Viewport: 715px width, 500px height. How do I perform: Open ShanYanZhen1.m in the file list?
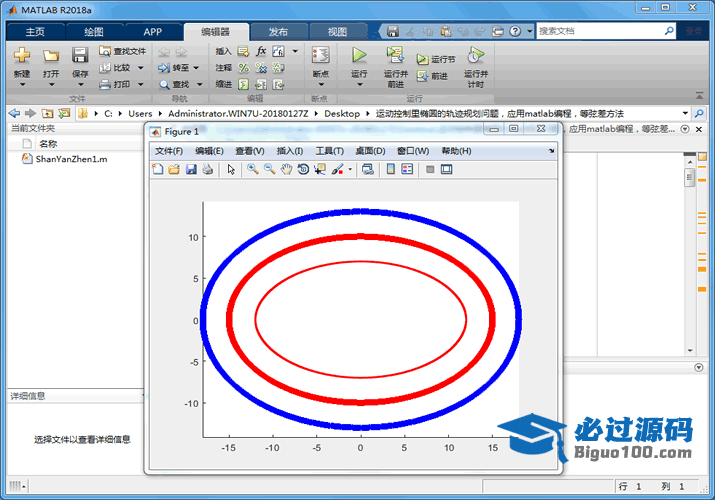coord(71,159)
